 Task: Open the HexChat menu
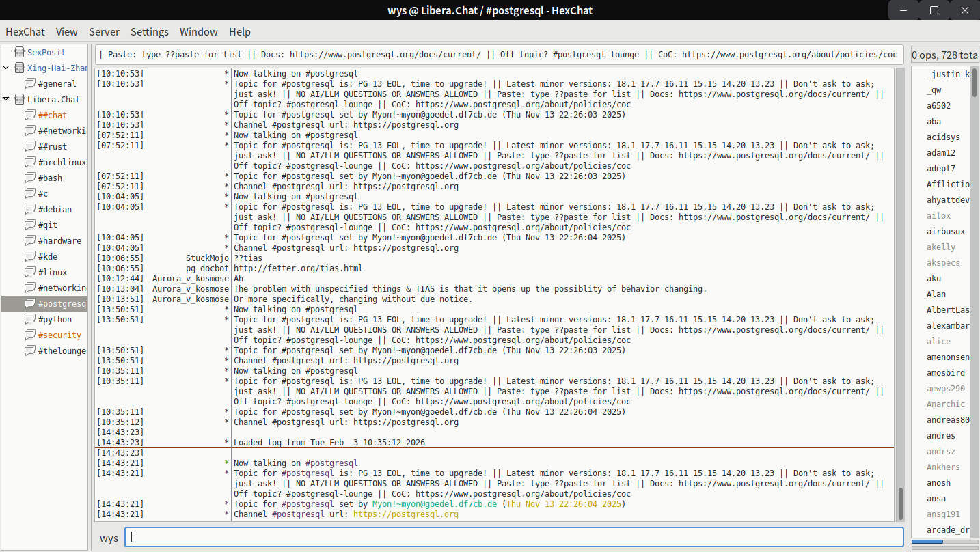[x=25, y=32]
